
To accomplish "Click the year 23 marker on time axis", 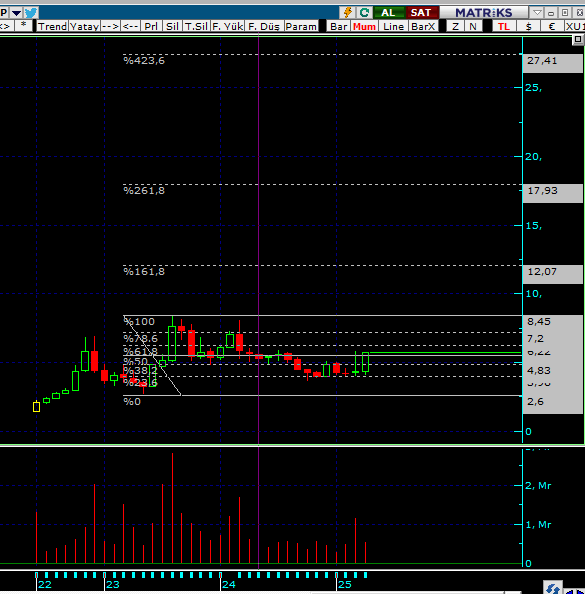I will pos(113,585).
